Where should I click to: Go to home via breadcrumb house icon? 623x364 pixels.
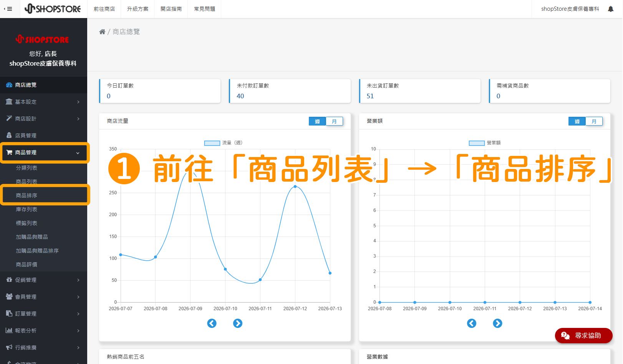102,32
